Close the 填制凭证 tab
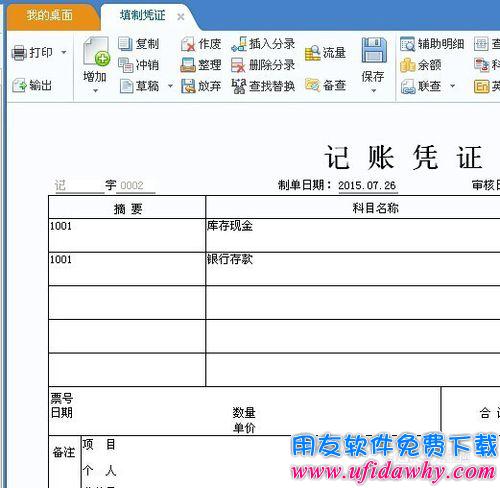This screenshot has width=500, height=488. tap(181, 17)
